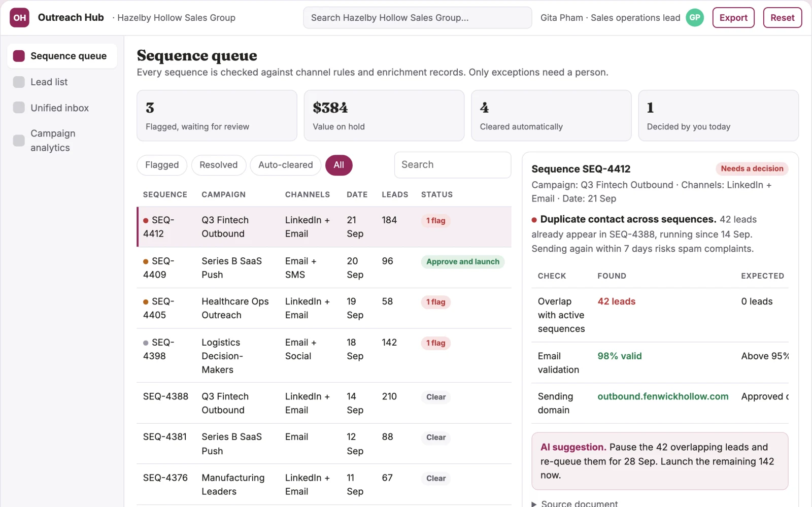Select the SEQ-4388 row

(324, 403)
